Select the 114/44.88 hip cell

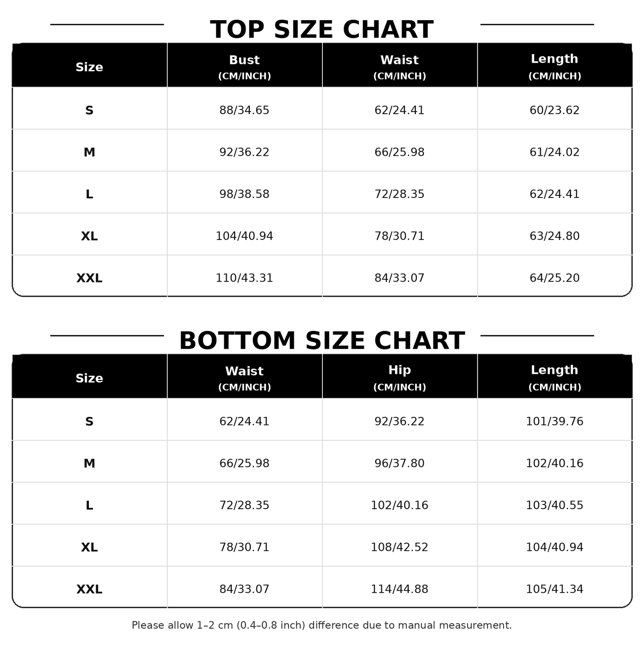(399, 589)
